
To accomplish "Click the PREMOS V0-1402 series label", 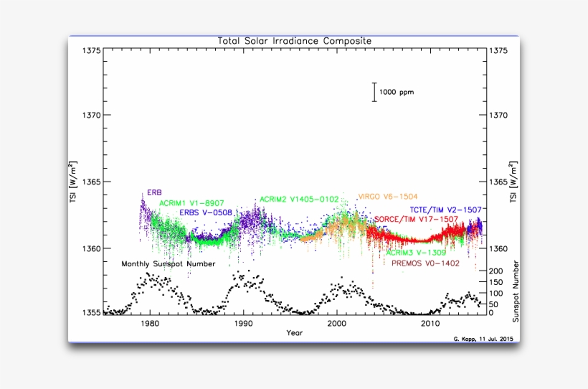I will 424,263.
